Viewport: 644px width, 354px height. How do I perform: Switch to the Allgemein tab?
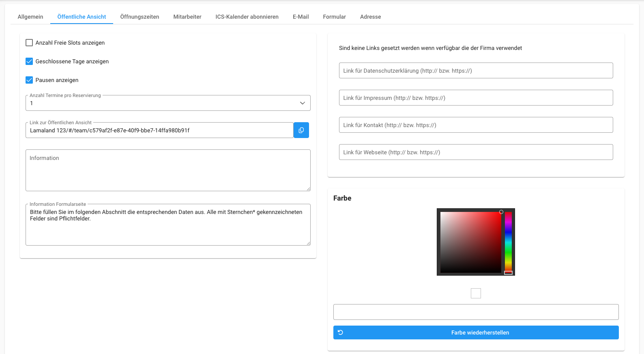pos(30,17)
